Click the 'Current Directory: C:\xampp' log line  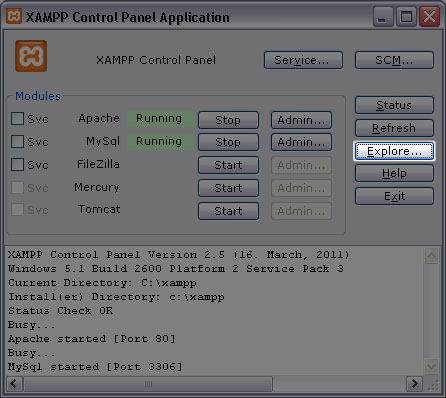(102, 283)
